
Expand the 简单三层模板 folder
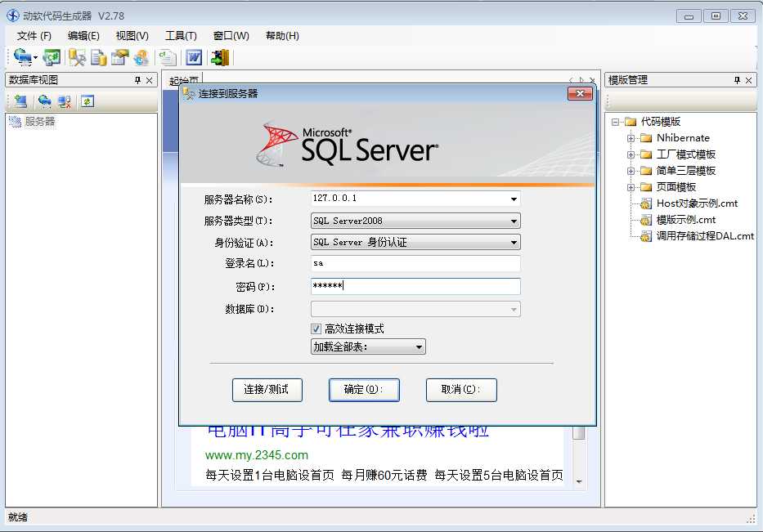point(631,171)
